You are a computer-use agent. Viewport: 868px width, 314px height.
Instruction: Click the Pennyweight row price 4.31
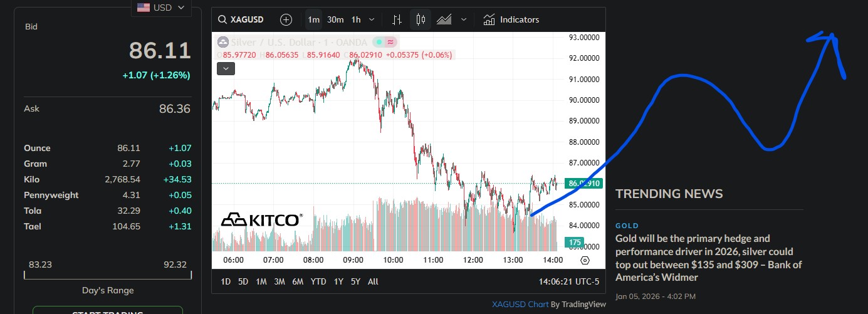[x=131, y=195]
